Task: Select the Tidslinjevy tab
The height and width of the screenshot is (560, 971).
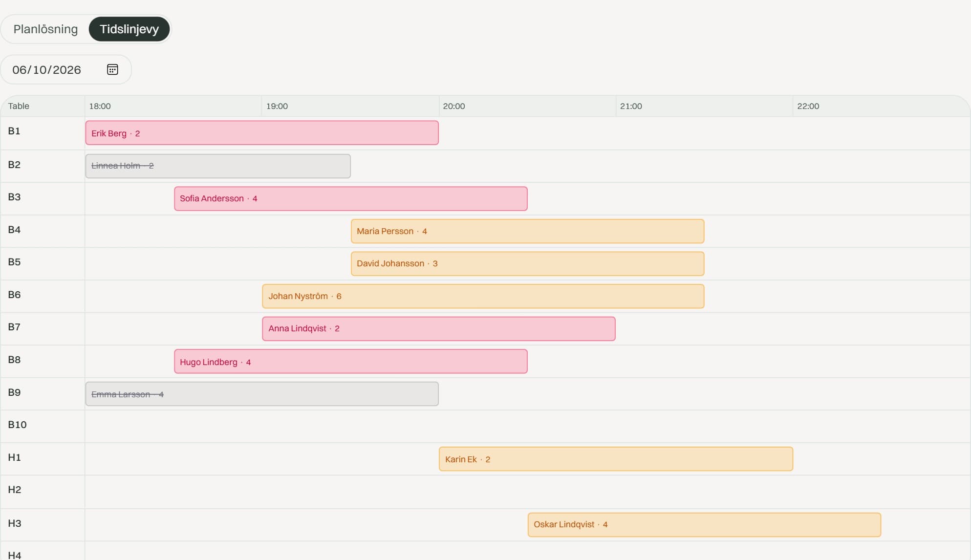Action: point(129,29)
